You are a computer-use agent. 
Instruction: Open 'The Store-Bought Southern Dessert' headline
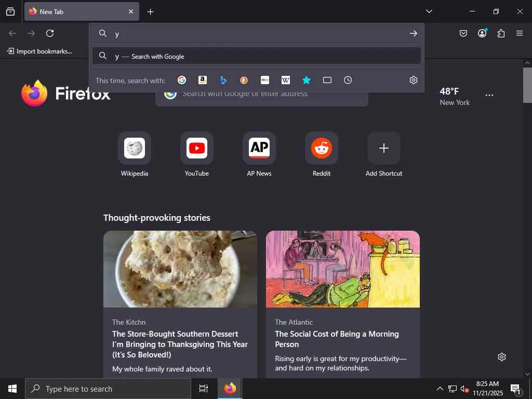click(x=180, y=344)
